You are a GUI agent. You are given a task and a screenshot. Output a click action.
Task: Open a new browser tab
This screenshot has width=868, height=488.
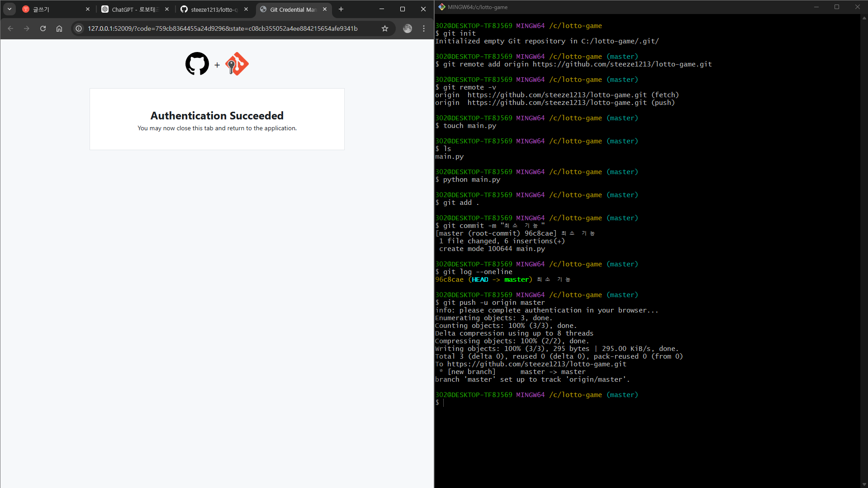tap(341, 9)
